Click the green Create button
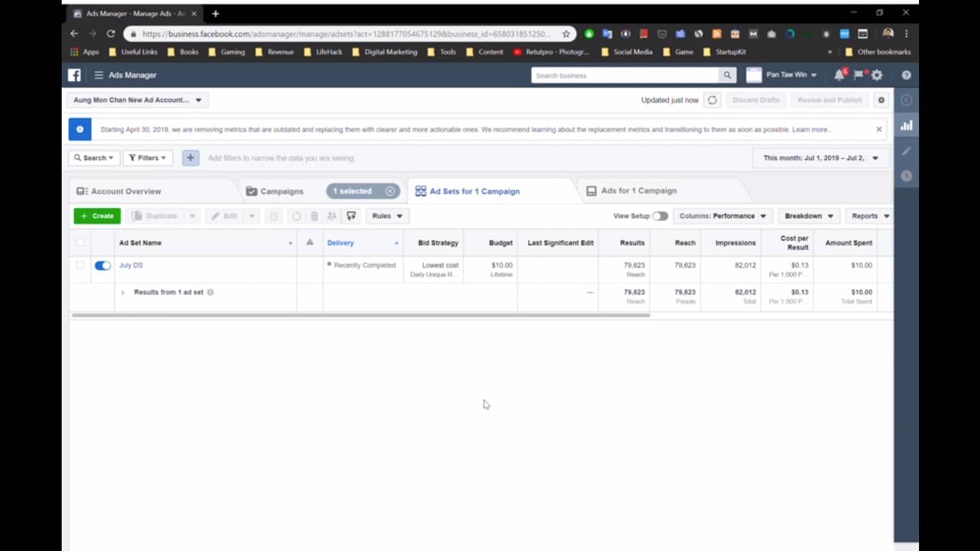 [97, 216]
